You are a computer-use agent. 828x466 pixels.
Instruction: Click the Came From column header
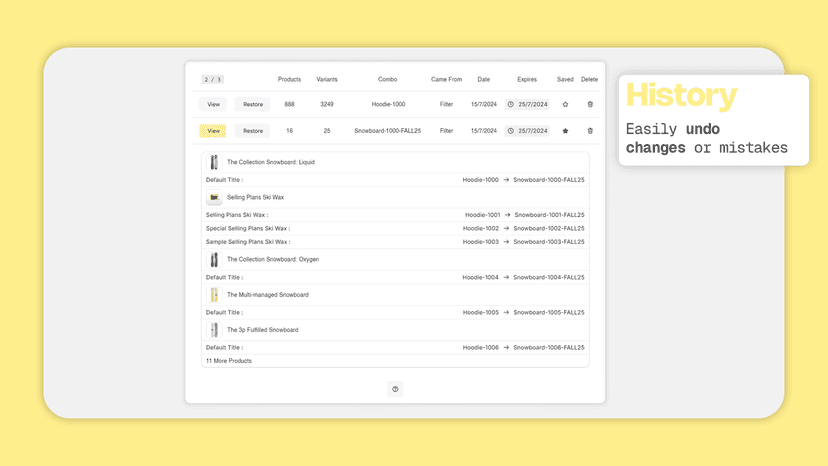[446, 80]
